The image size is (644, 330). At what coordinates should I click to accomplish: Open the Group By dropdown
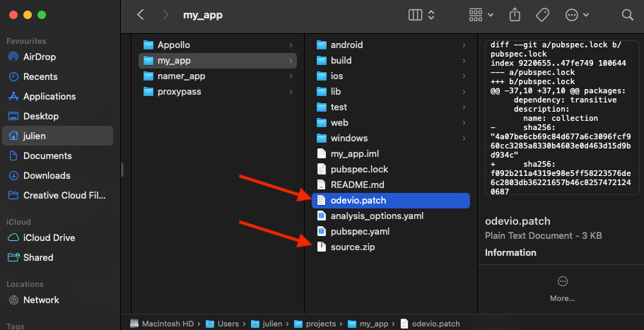click(x=481, y=15)
